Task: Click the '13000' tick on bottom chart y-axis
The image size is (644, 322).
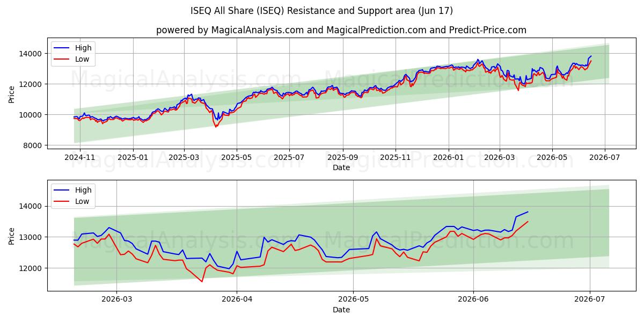Action: [x=32, y=237]
